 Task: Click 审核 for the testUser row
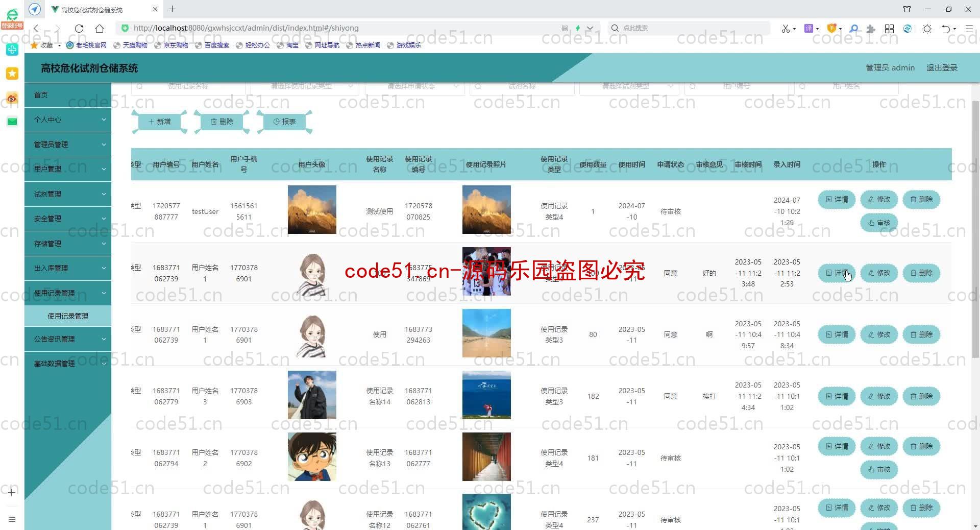[x=879, y=223]
